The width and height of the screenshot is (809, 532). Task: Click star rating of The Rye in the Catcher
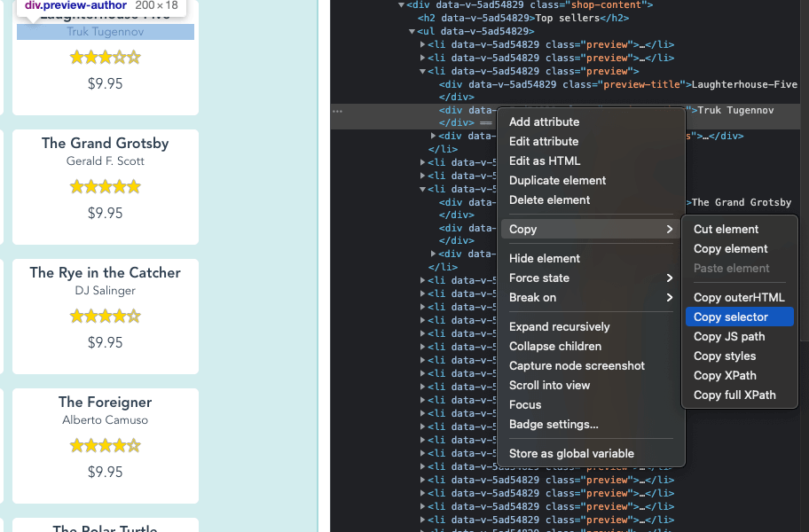106,316
